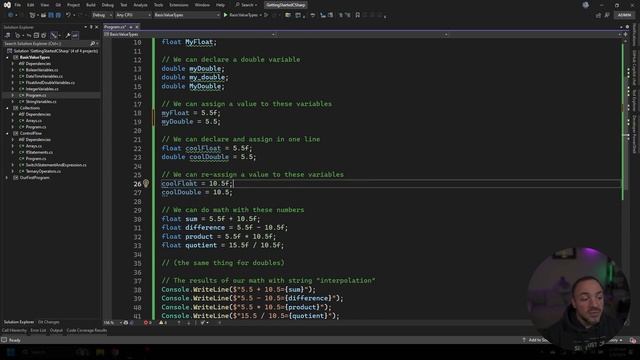The height and width of the screenshot is (360, 640).
Task: Toggle Show All Files in Solution Explorer
Action: point(44,36)
